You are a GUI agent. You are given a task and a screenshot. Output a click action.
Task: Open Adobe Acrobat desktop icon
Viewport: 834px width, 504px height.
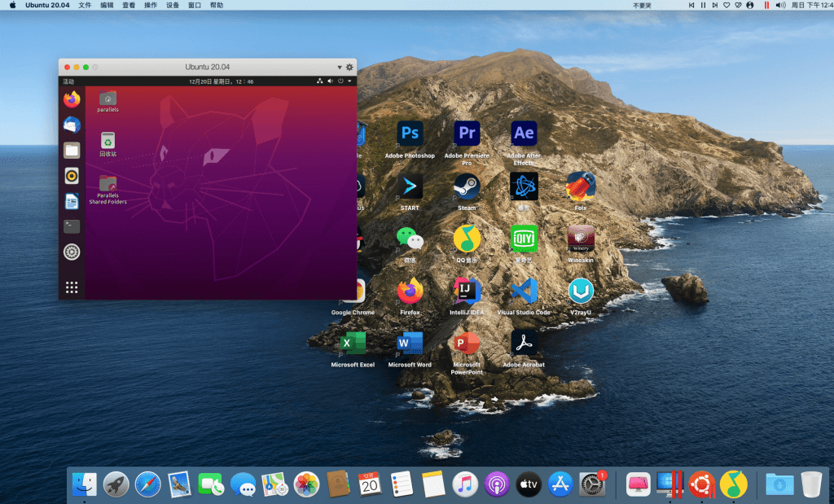tap(524, 344)
